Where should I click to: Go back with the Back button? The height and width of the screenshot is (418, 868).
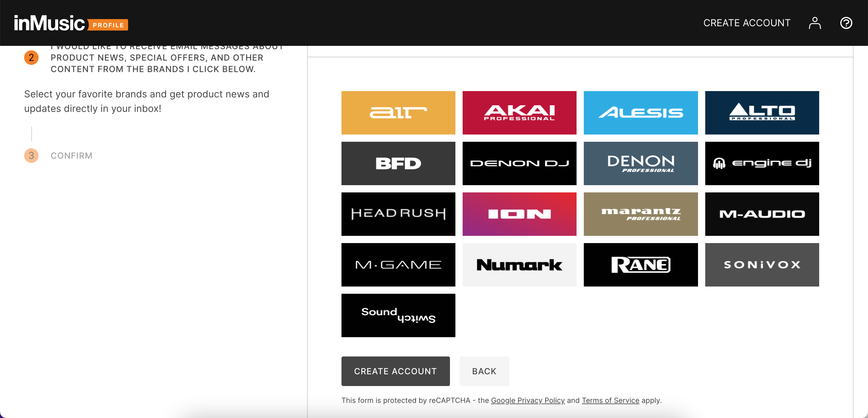point(484,371)
